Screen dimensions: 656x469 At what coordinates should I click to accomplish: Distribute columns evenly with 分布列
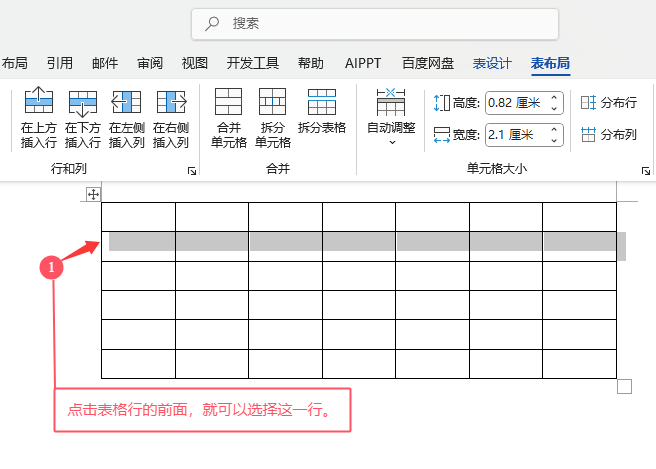click(609, 135)
